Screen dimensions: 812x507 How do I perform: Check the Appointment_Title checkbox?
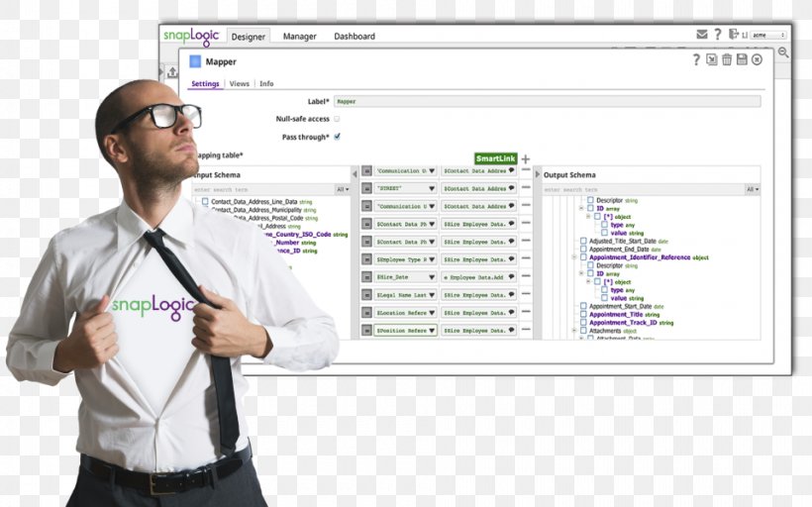(x=583, y=314)
